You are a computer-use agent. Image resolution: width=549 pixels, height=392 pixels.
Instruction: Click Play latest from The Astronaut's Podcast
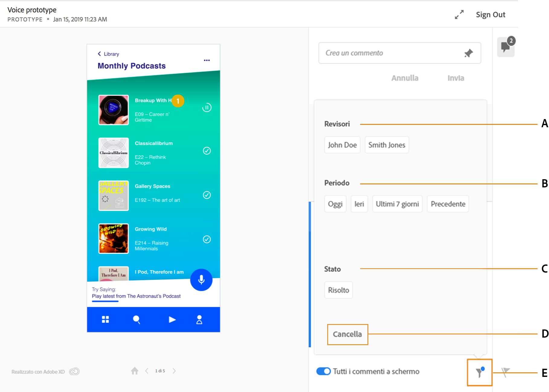pos(136,296)
